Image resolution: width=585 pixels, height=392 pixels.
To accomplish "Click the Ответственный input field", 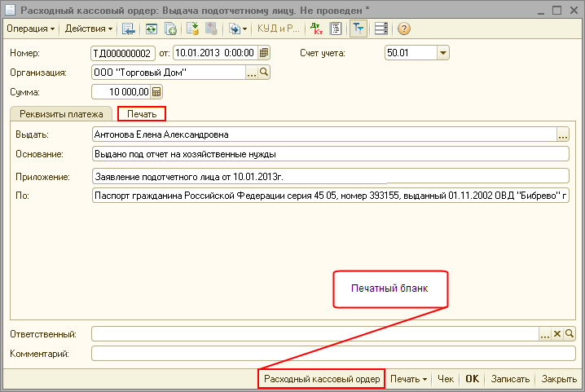I will click(315, 334).
